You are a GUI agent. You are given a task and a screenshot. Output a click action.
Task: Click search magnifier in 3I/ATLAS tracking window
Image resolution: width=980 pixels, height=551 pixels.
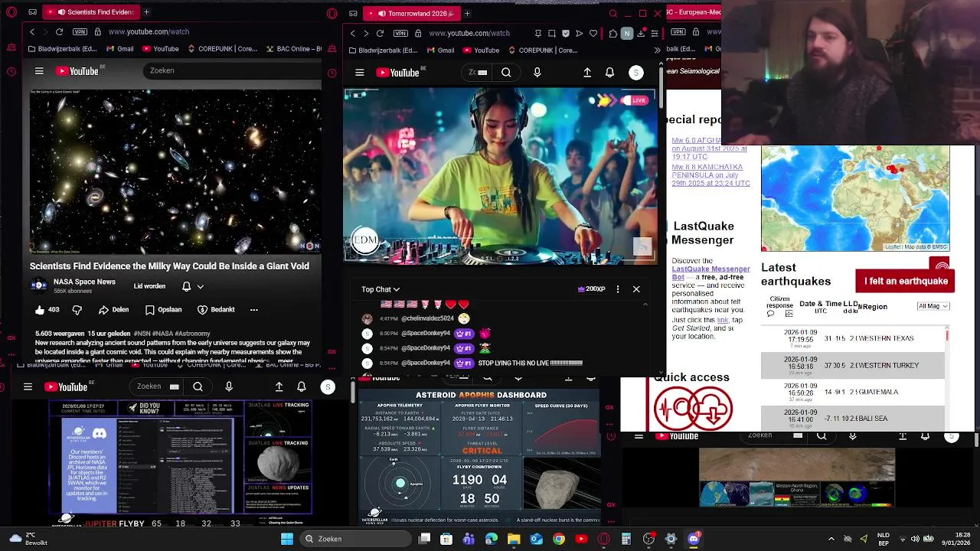tap(198, 386)
